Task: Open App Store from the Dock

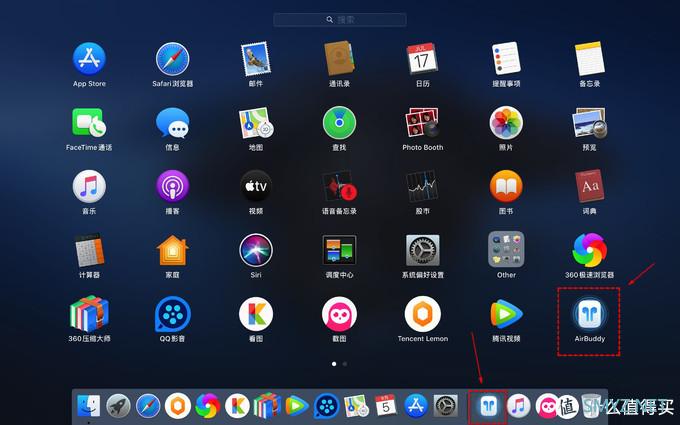Action: (416, 406)
